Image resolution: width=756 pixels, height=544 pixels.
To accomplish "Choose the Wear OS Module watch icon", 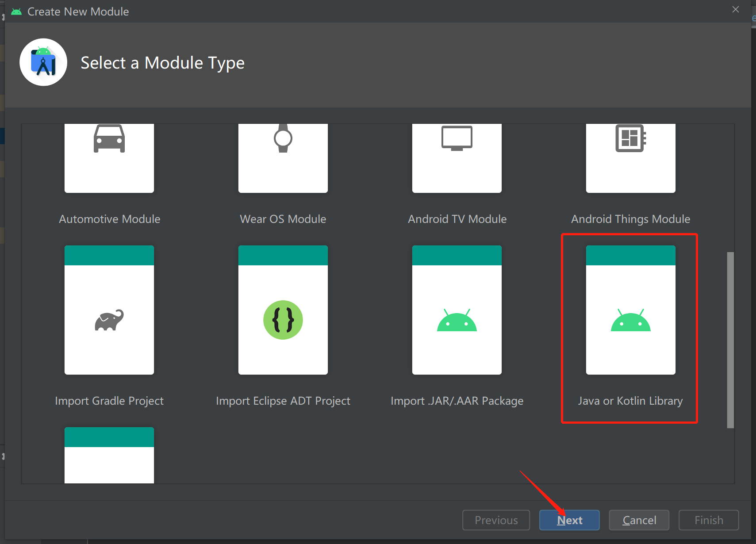I will (283, 138).
